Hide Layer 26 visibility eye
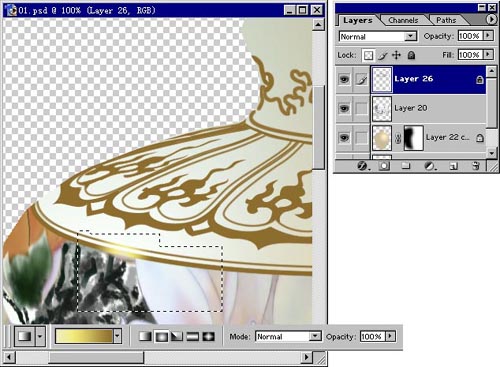Screen dimensions: 500x367 pyautogui.click(x=344, y=79)
